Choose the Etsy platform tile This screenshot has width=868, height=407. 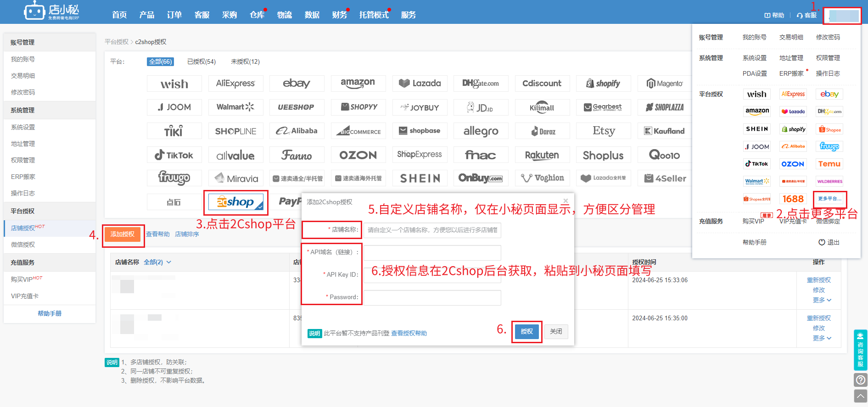(603, 131)
